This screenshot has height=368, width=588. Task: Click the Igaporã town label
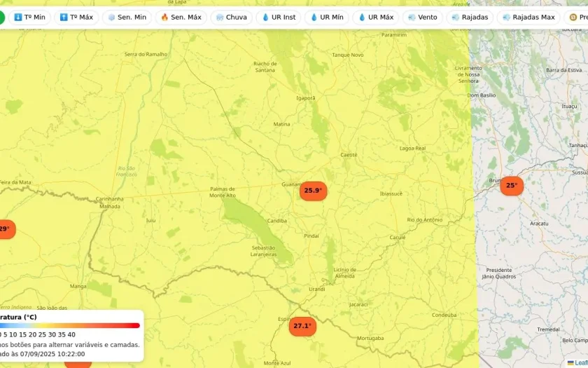[x=306, y=98]
